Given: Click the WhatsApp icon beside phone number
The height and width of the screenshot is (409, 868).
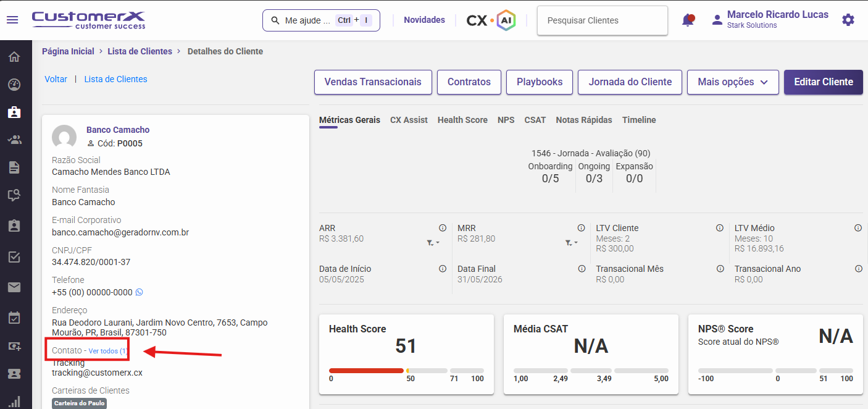Looking at the screenshot, I should (x=139, y=292).
